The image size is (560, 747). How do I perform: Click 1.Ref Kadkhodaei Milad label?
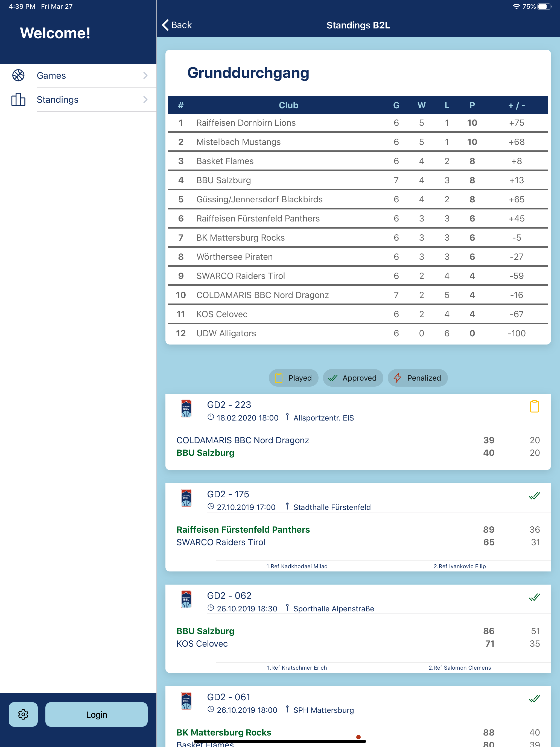click(297, 566)
